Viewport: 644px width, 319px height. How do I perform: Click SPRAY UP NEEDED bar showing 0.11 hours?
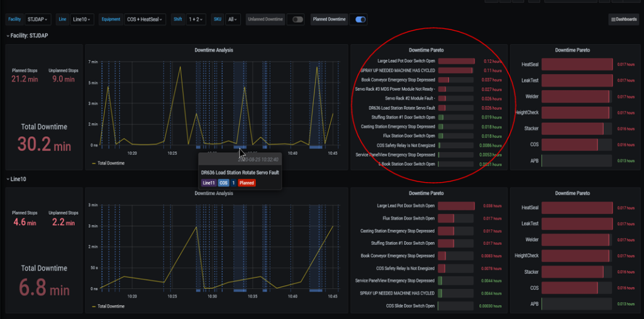455,70
